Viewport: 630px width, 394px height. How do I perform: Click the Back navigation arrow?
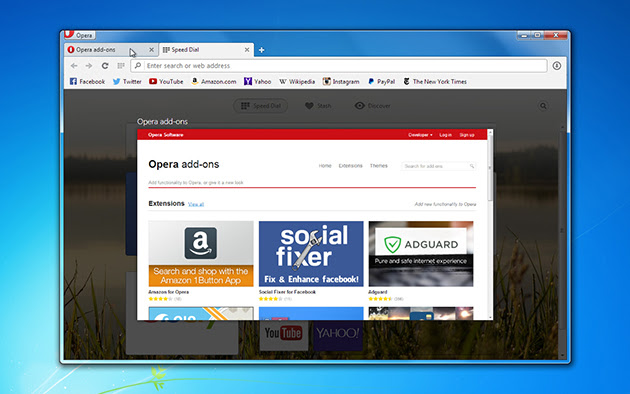pos(74,65)
